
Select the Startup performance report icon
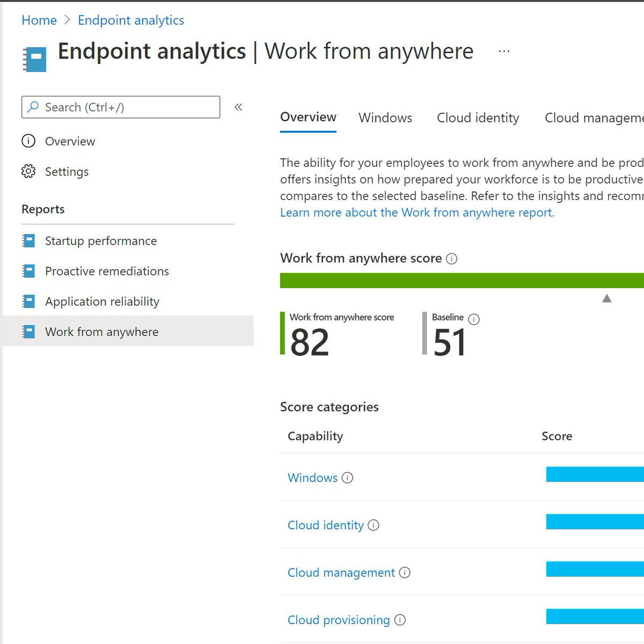tap(28, 241)
